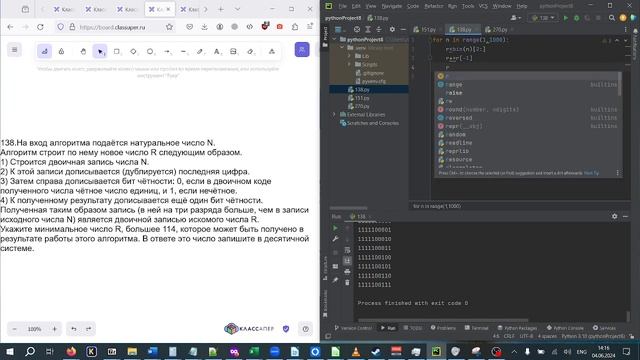
Task: Open the File menu in PyCharm
Action: (x=342, y=6)
